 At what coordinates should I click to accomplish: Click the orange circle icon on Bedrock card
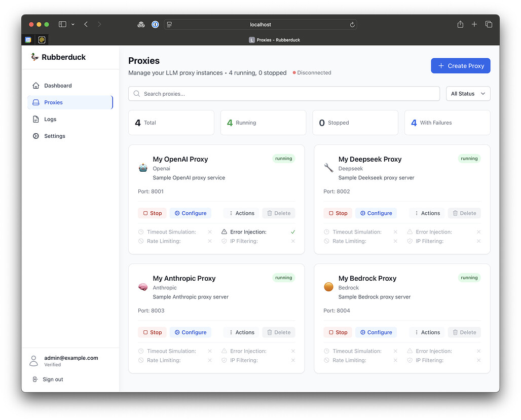click(328, 287)
